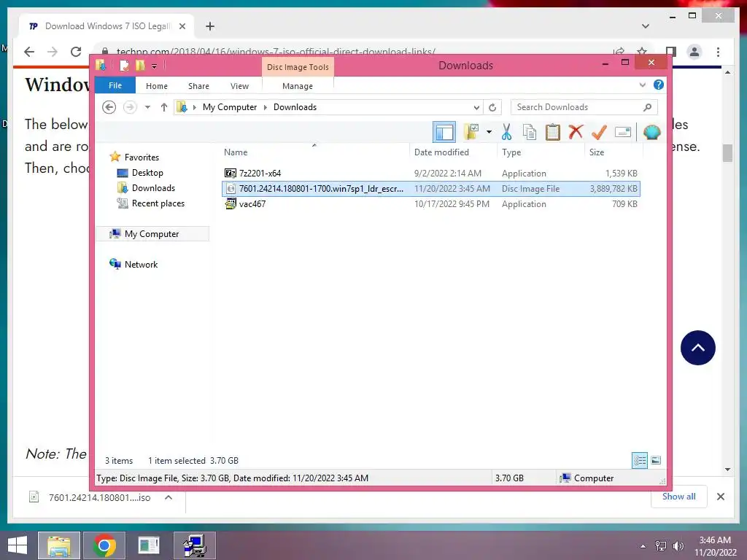Viewport: 747px width, 560px height.
Task: Select Recent places in navigation pane
Action: tap(158, 203)
